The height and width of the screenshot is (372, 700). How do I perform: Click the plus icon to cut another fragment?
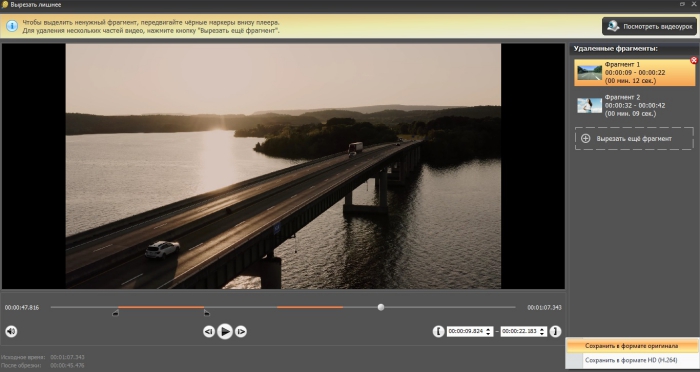[x=585, y=138]
